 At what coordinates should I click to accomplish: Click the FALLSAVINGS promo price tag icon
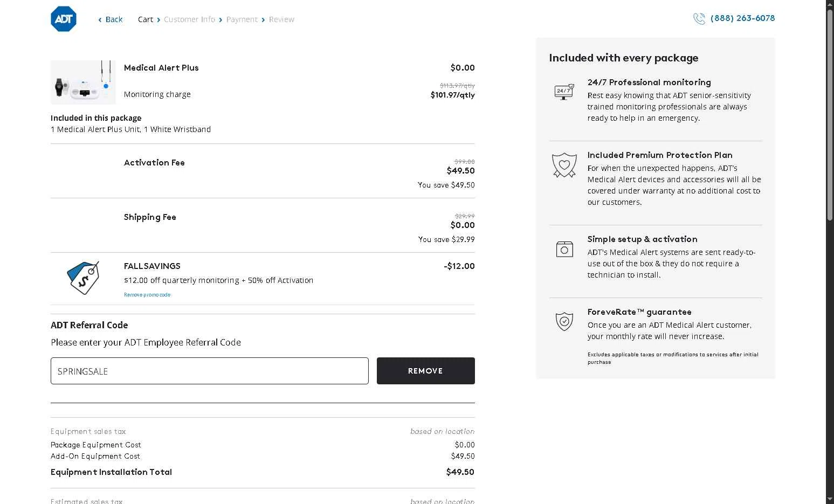click(x=84, y=278)
